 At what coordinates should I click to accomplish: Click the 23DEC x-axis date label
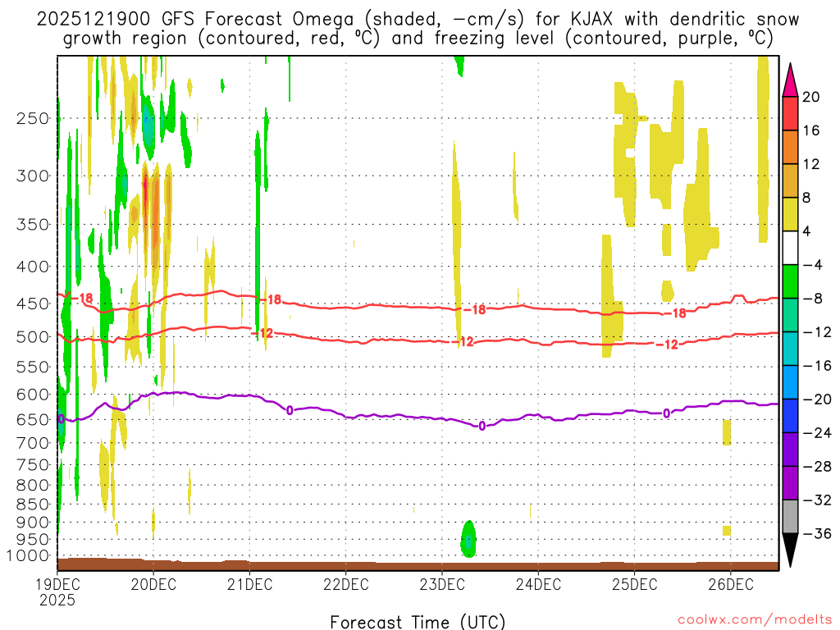pos(442,584)
